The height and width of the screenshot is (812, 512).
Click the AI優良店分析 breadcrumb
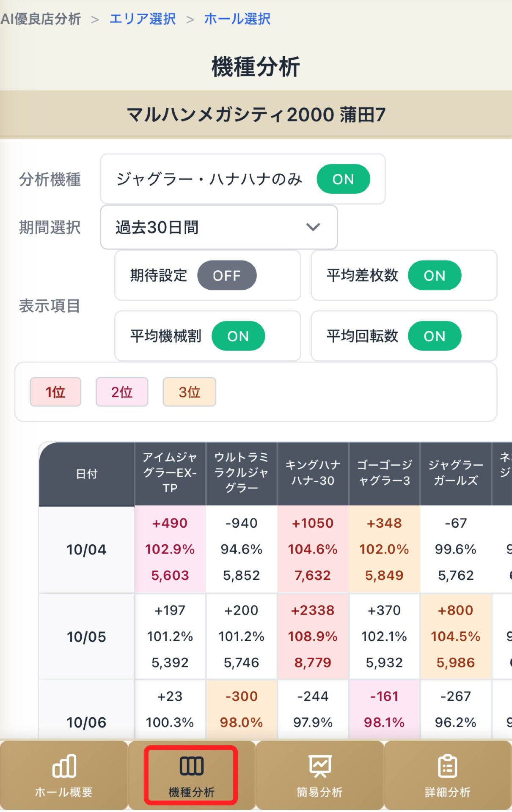[41, 19]
